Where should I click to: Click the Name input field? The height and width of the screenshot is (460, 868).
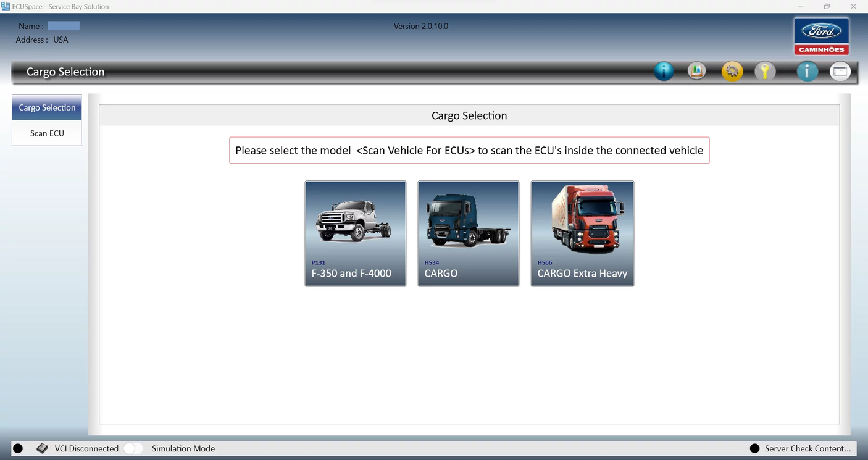[64, 25]
